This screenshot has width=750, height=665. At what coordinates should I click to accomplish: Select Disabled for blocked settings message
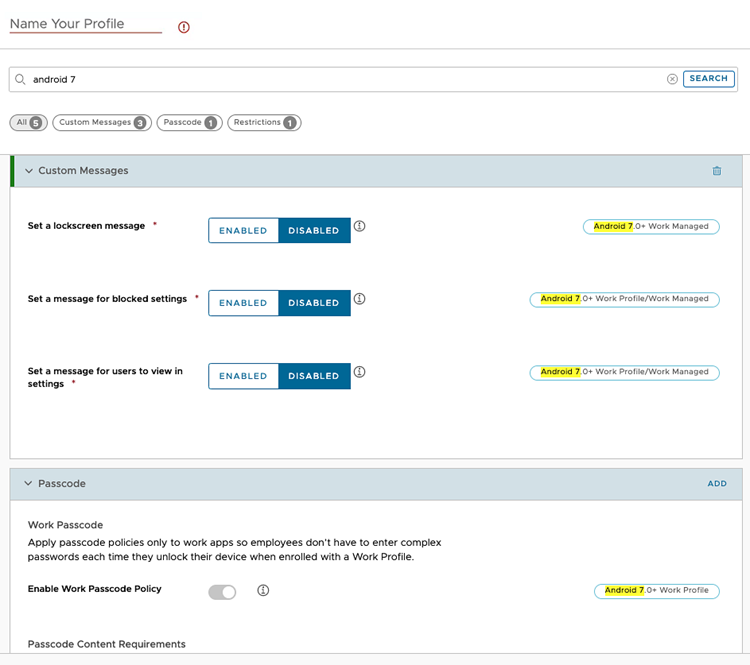pos(314,303)
